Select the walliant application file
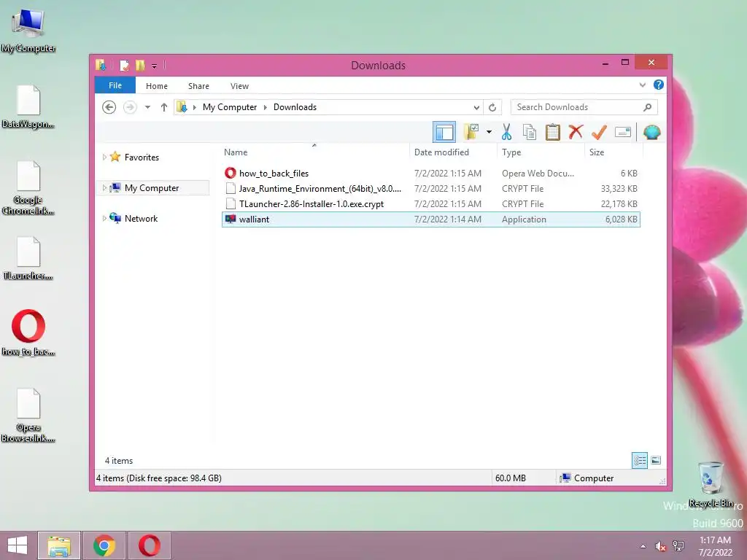This screenshot has height=560, width=747. (x=430, y=219)
